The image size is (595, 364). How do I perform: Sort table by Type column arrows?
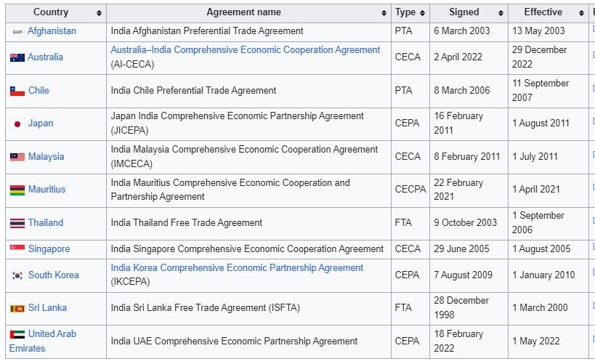423,13
